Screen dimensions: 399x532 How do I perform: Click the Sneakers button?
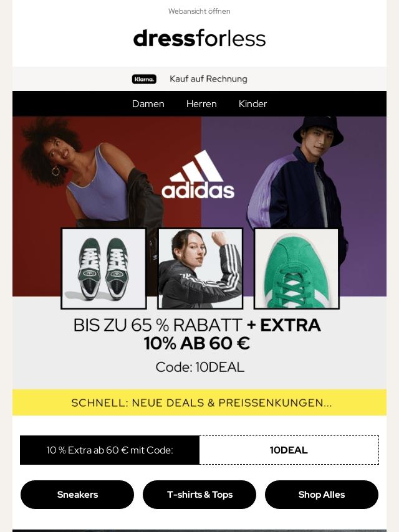[77, 495]
